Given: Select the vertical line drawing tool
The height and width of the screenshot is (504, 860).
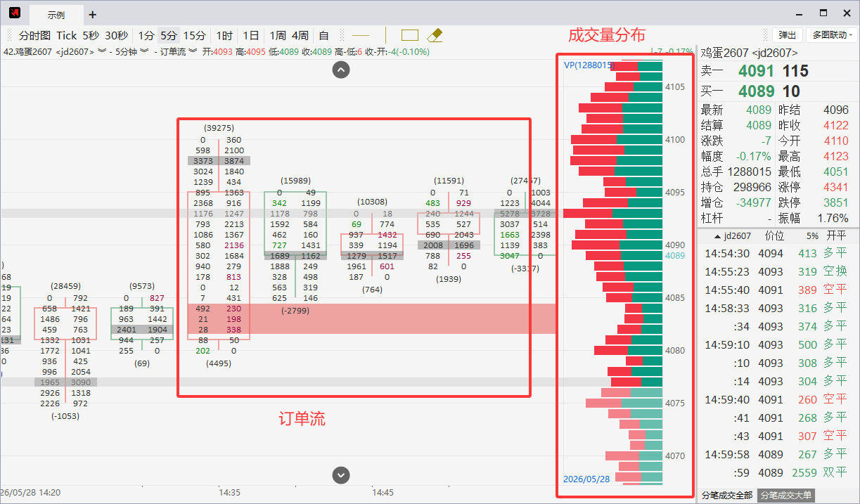Looking at the screenshot, I should click(385, 35).
